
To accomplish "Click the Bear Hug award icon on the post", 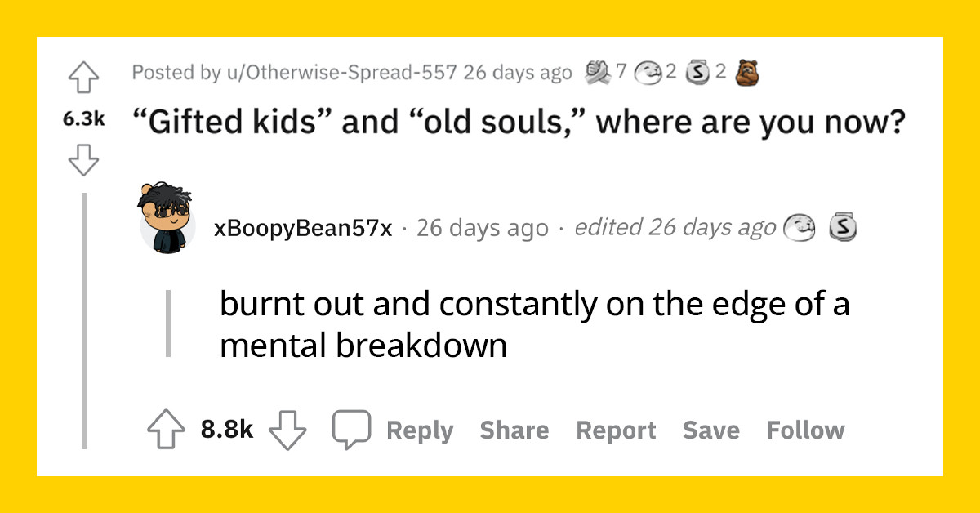I will (749, 72).
